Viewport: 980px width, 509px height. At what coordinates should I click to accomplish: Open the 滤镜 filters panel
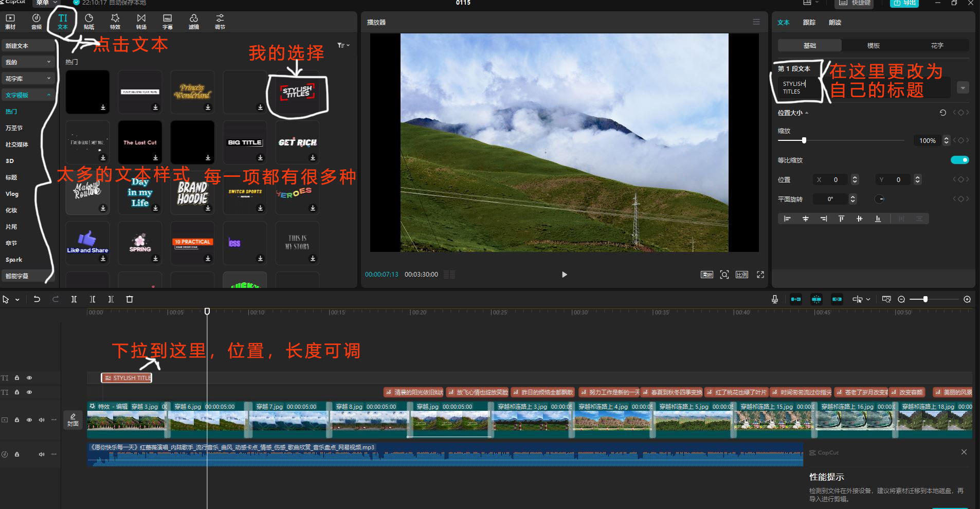pos(194,22)
